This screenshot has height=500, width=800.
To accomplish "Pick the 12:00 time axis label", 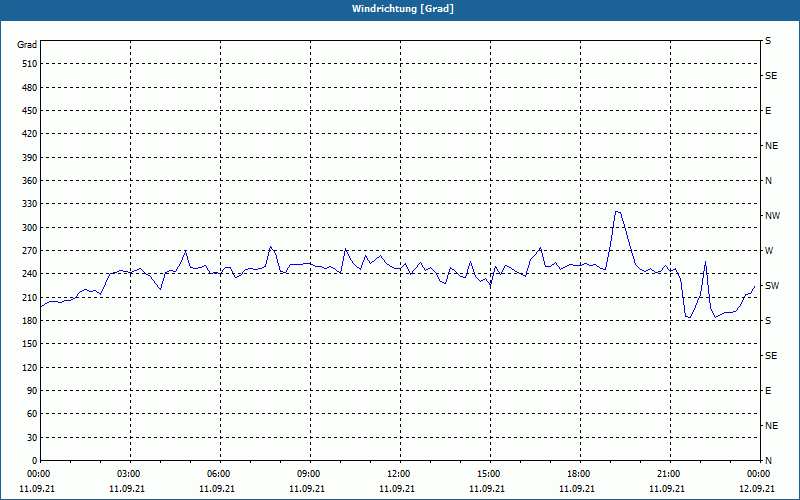I will (x=398, y=474).
